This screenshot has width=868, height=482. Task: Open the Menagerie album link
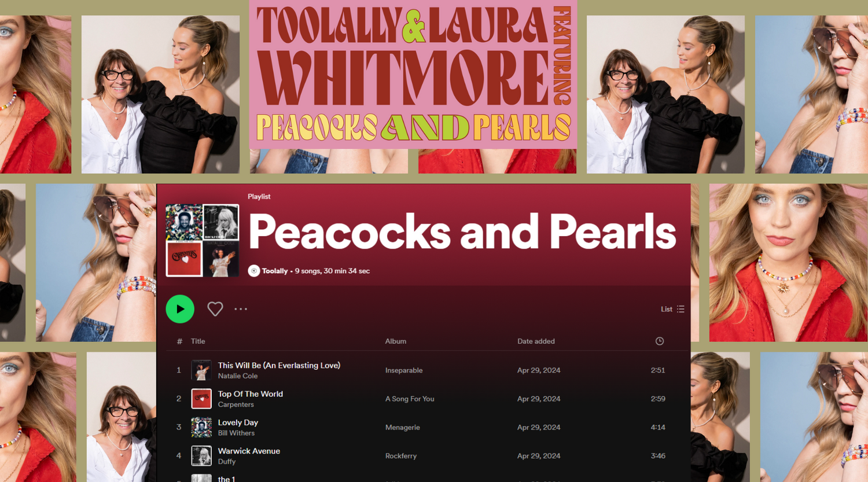pos(402,428)
